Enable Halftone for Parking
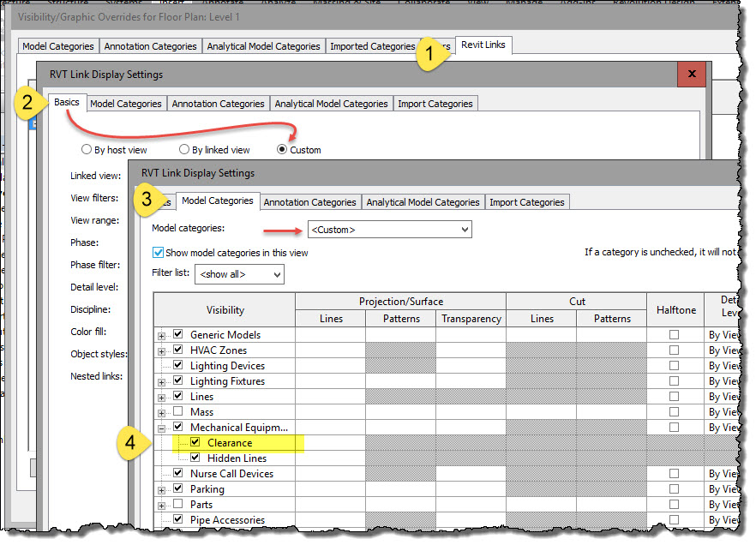This screenshot has width=756, height=545. (674, 488)
